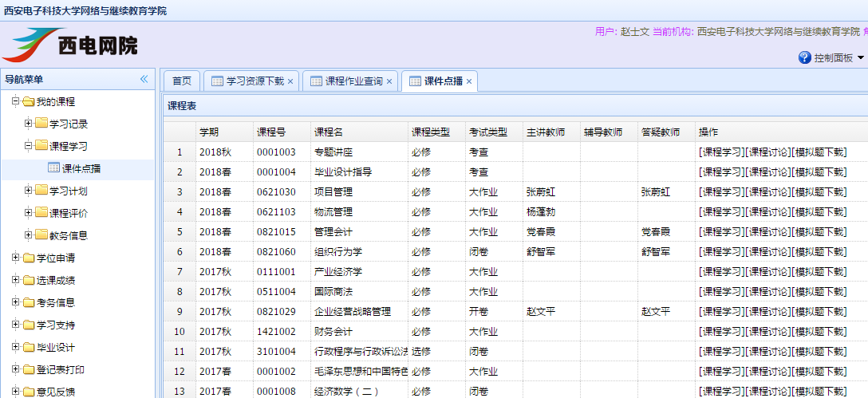This screenshot has height=398, width=868.
Task: Sort by the 课程名 column header
Action: (x=329, y=132)
